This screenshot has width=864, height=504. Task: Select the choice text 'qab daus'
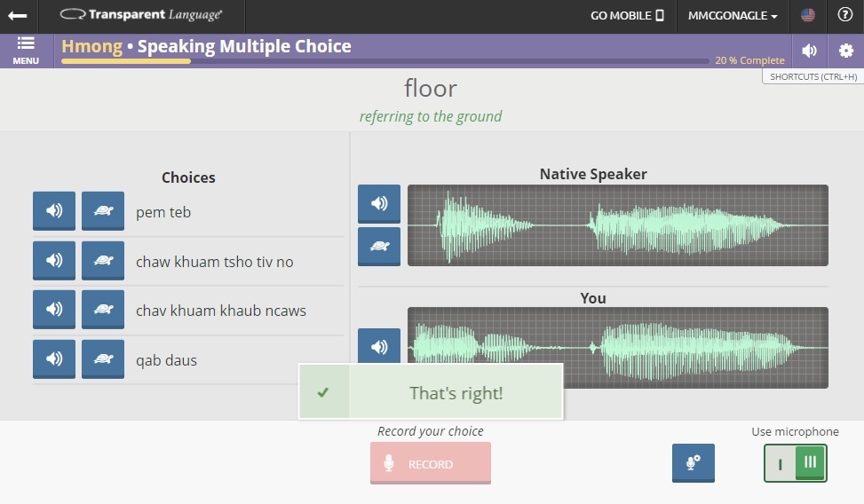[x=166, y=360]
